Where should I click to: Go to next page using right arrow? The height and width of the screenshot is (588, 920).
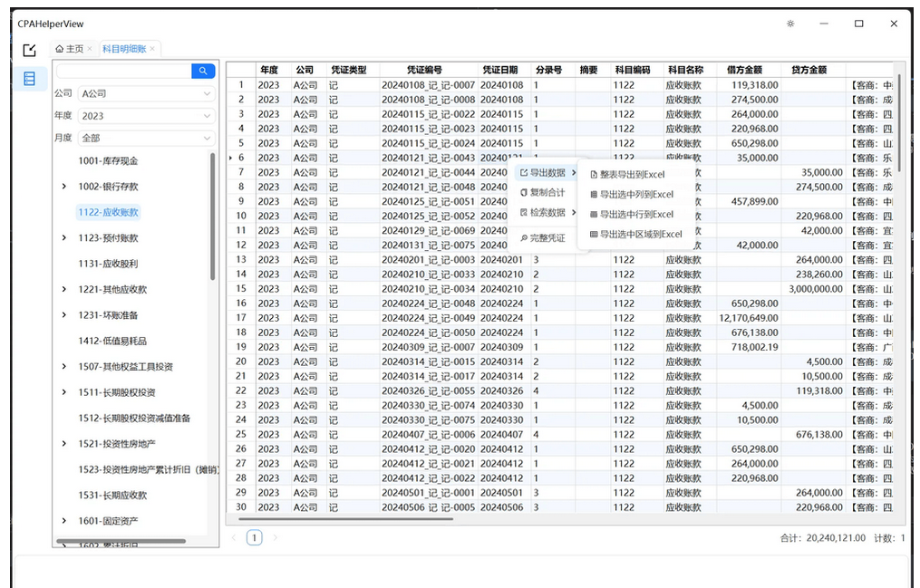(276, 538)
